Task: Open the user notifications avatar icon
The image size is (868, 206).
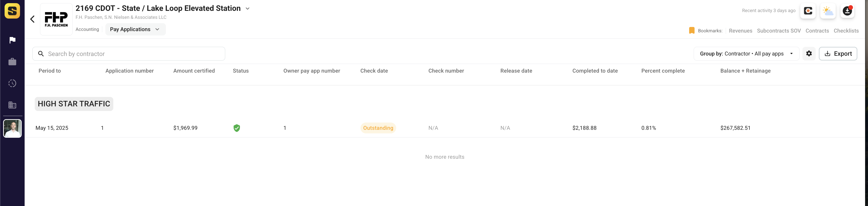Action: point(848,11)
